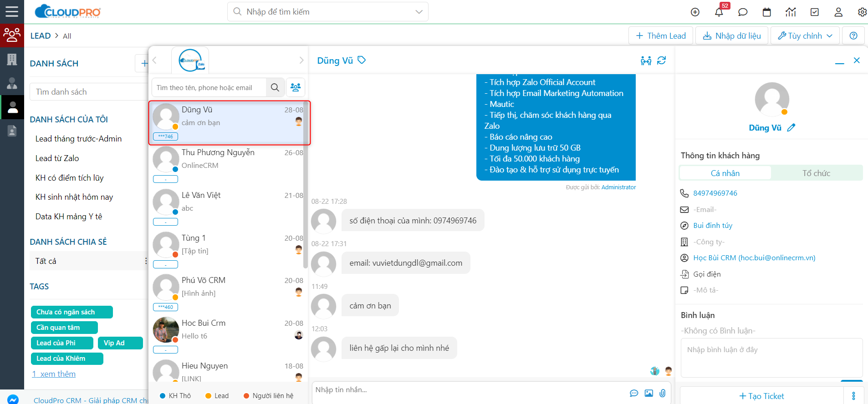The height and width of the screenshot is (404, 868).
Task: Click Tạo Ticket button
Action: tap(762, 396)
